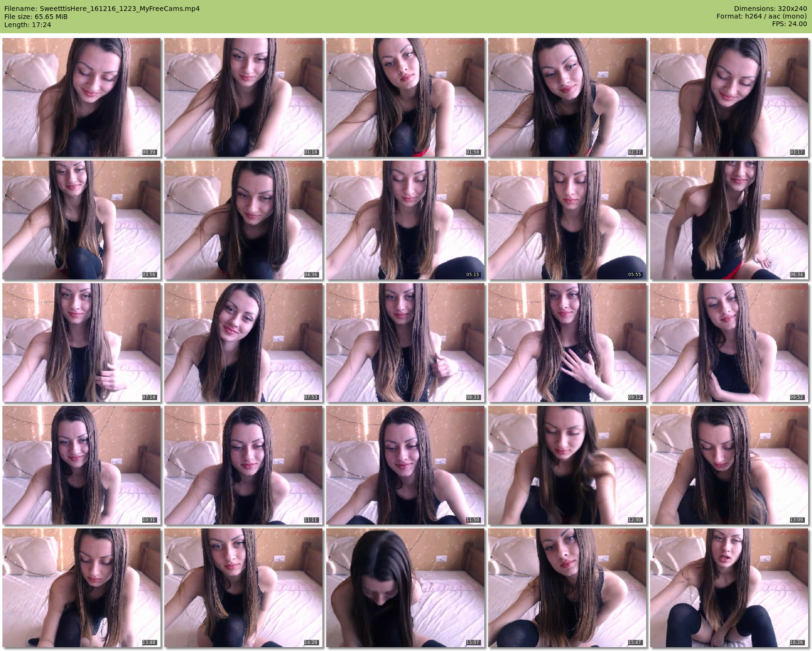Viewport: 812px width, 651px height.
Task: Click the frame timestamped 02:37
Action: coord(567,97)
